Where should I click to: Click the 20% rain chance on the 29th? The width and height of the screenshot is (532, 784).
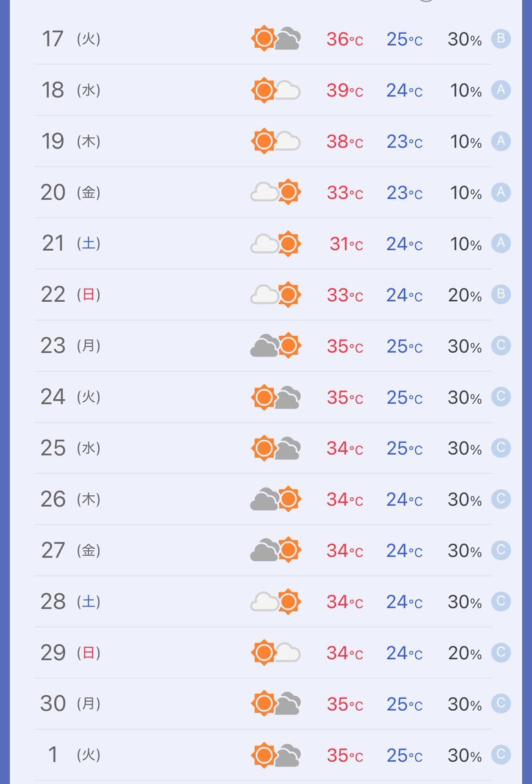[465, 653]
